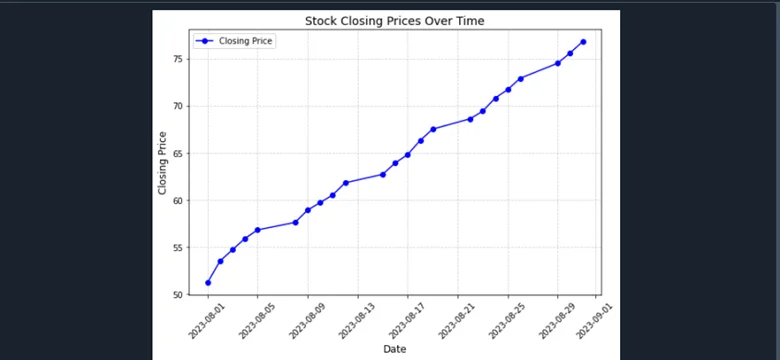Screen dimensions: 780x360
Task: Click the 2023-08-21 x-axis tick label
Action: tap(457, 321)
